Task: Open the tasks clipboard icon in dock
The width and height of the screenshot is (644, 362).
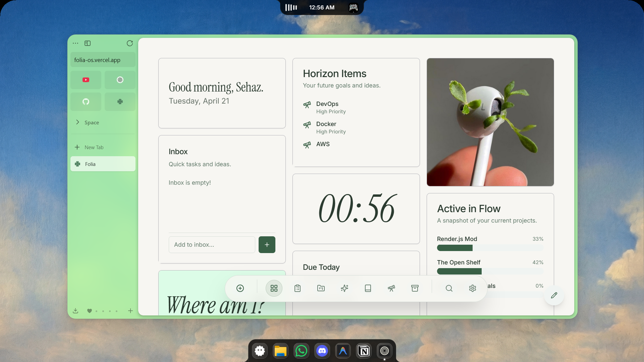Action: click(298, 288)
